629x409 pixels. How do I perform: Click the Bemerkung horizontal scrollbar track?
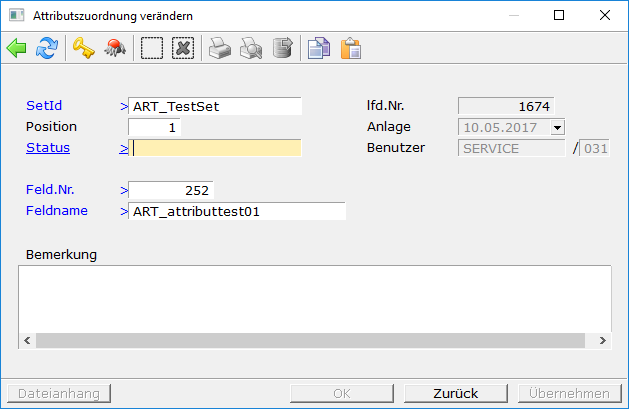point(314,341)
